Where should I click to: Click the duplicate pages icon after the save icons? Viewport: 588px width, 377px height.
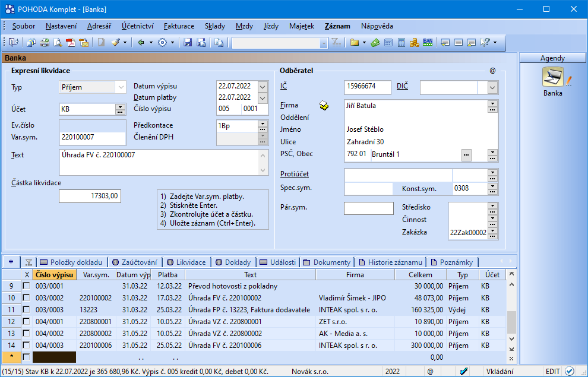219,43
